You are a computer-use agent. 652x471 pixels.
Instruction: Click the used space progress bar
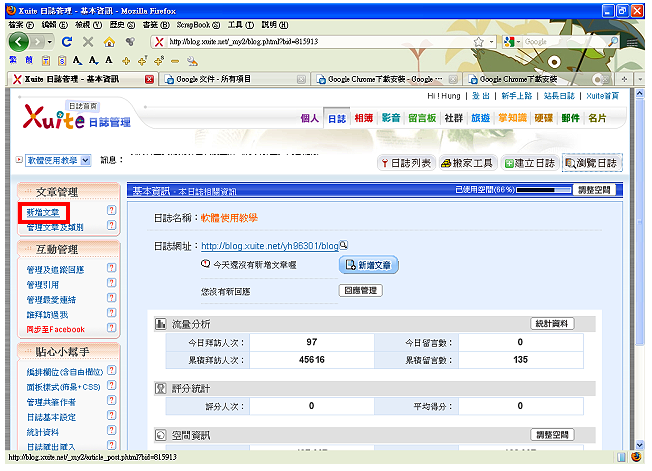click(x=543, y=190)
